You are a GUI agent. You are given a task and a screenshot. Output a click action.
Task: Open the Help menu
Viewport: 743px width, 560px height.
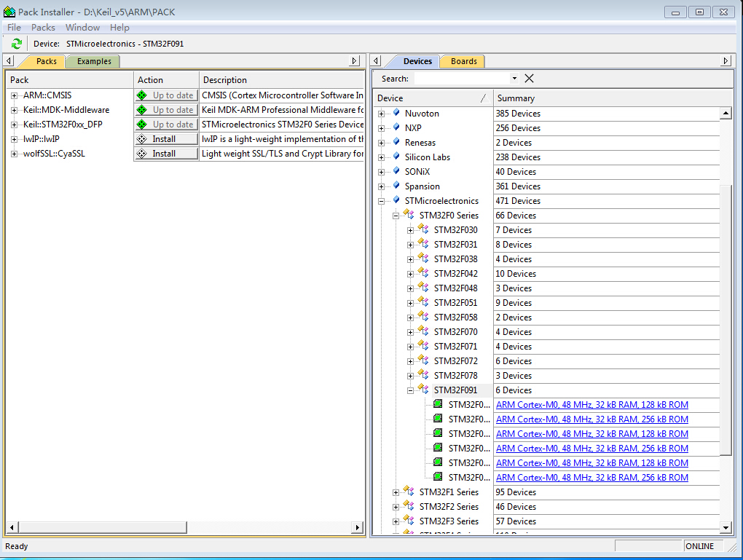pyautogui.click(x=119, y=28)
